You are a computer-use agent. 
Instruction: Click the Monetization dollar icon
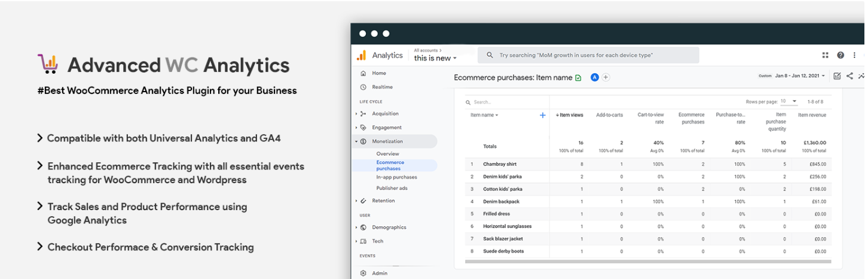pos(363,141)
